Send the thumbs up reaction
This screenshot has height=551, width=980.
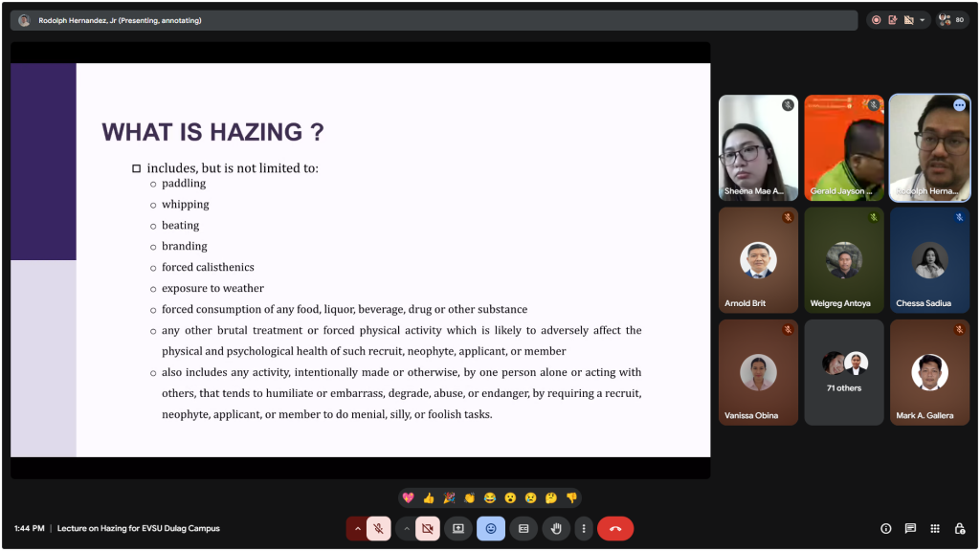click(429, 498)
